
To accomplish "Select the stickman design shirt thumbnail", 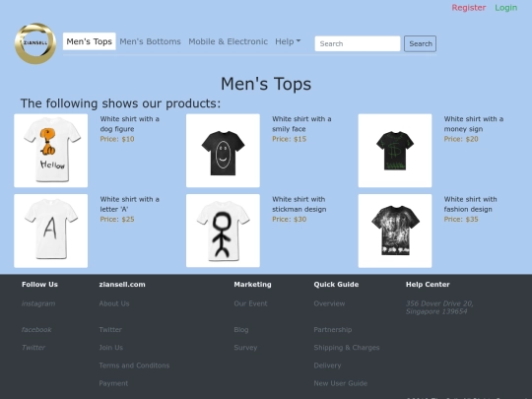I will pyautogui.click(x=223, y=231).
